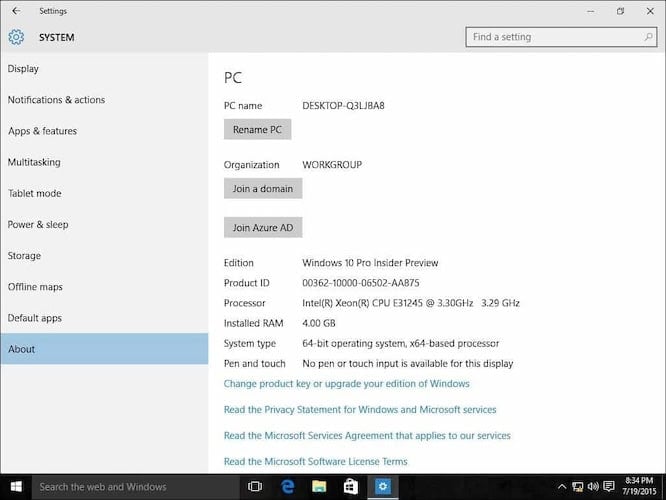Viewport: 666px width, 500px height.
Task: Open the Action Center notification icon
Action: (x=609, y=486)
